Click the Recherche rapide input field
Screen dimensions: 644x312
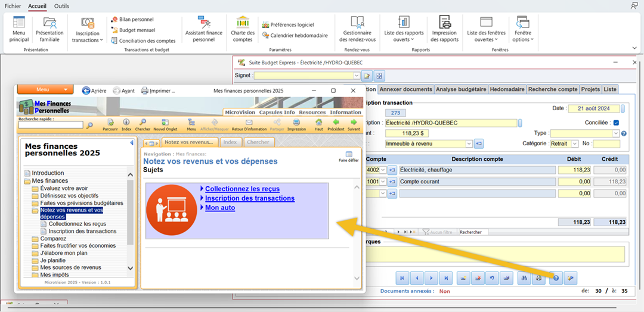51,125
